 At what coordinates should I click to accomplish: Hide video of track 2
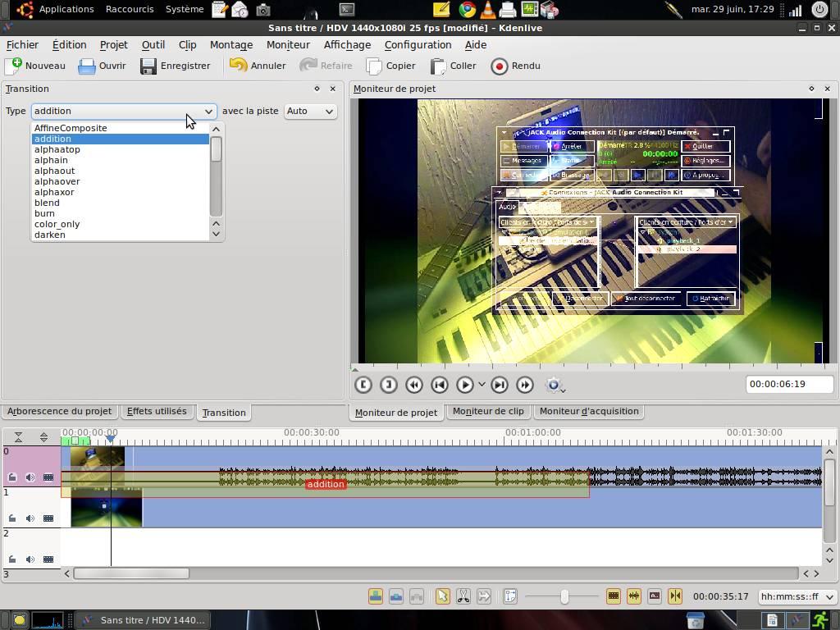[x=48, y=559]
